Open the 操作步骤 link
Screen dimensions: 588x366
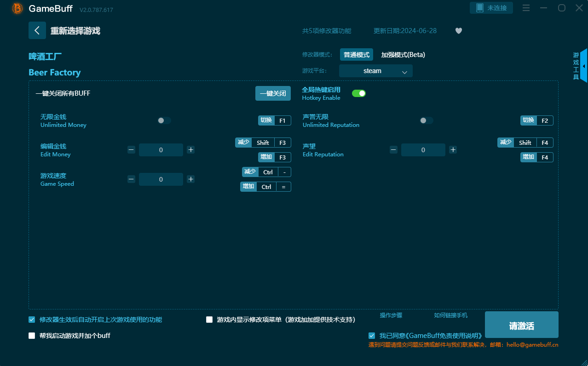pyautogui.click(x=391, y=315)
